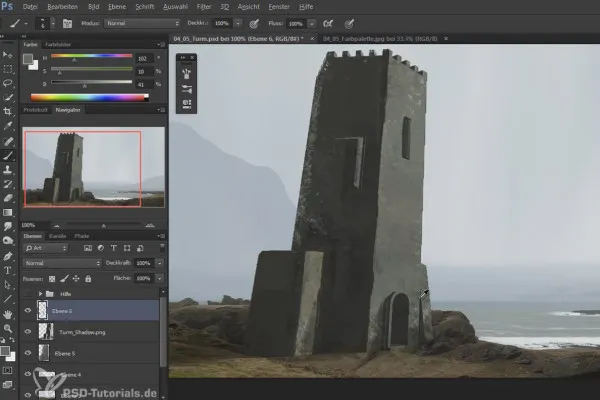
Task: Open the Filter menu
Action: pyautogui.click(x=204, y=5)
